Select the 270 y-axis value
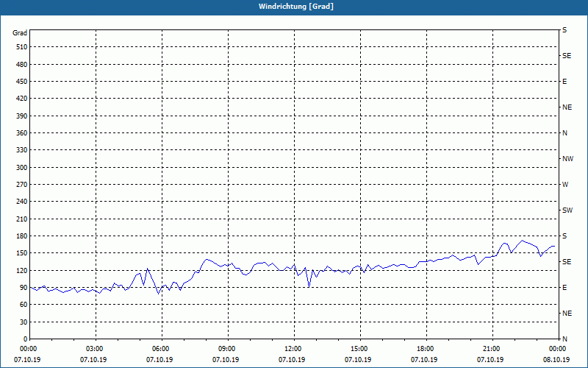 [x=22, y=185]
